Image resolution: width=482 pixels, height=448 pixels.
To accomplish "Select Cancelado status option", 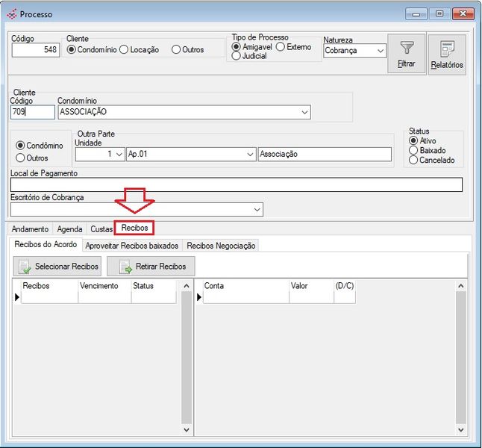I will (413, 160).
